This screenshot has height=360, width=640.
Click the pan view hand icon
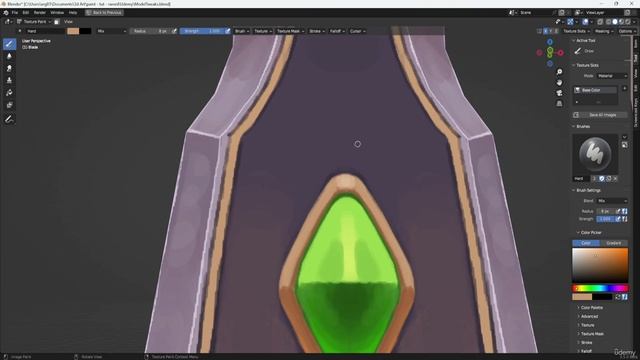[x=559, y=82]
